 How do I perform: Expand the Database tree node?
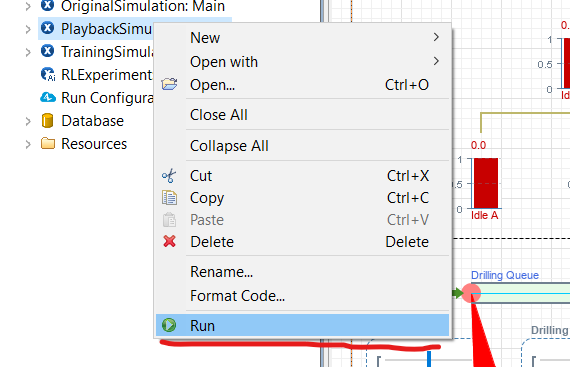(28, 121)
